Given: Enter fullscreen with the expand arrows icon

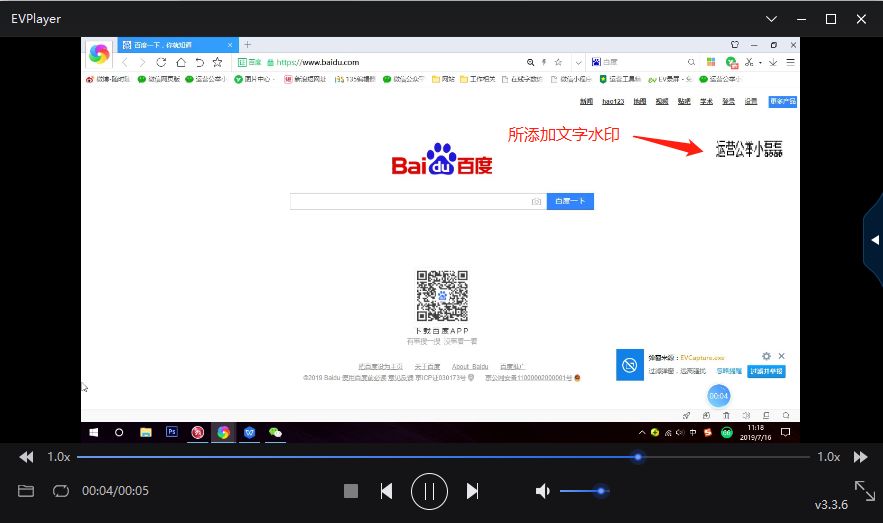Looking at the screenshot, I should (x=865, y=490).
